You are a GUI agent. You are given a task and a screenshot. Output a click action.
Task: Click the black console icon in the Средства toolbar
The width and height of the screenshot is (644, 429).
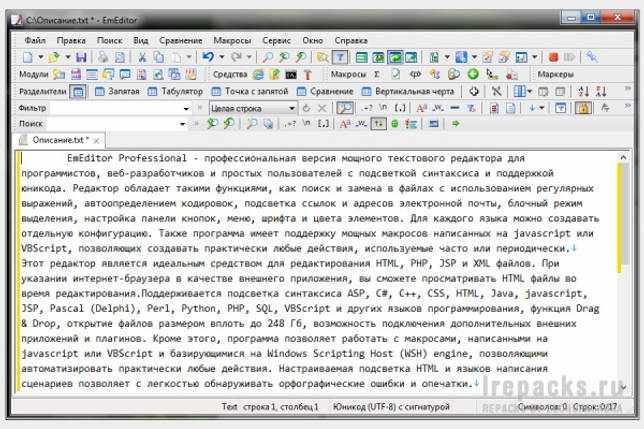291,75
